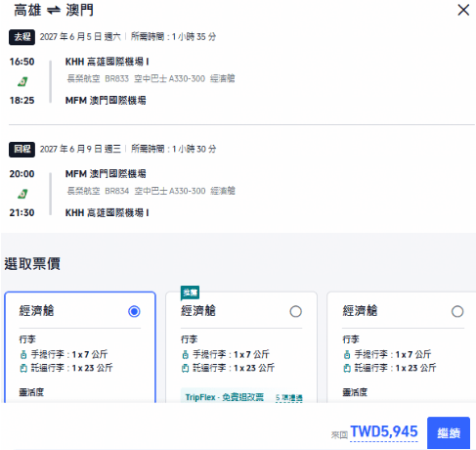Select the first economy fare radio button
Image resolution: width=476 pixels, height=450 pixels.
134,311
